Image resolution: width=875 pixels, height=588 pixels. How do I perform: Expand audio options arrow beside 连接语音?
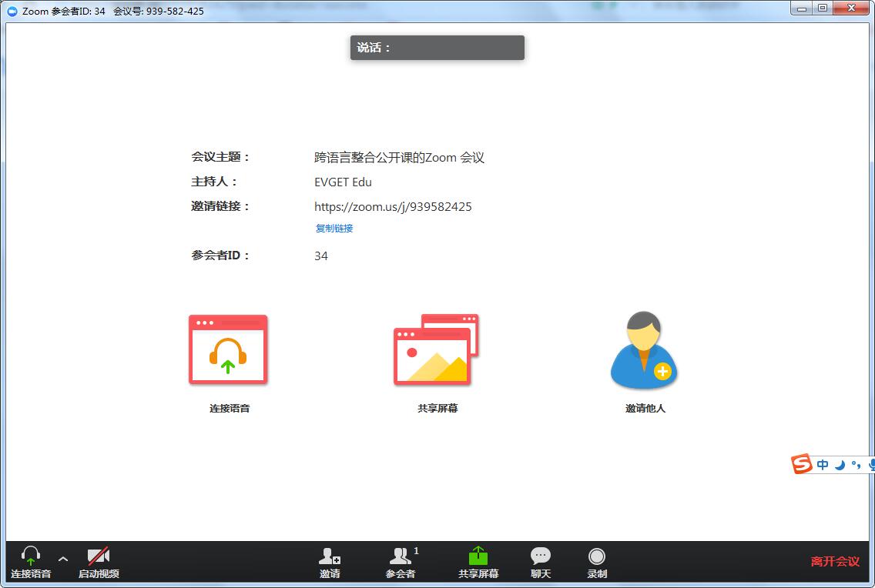[x=63, y=559]
